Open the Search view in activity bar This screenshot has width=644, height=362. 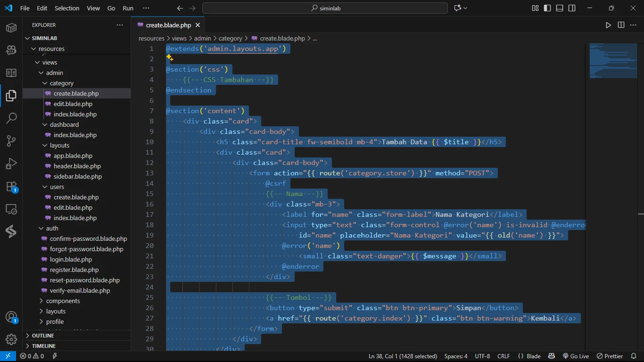[x=11, y=118]
